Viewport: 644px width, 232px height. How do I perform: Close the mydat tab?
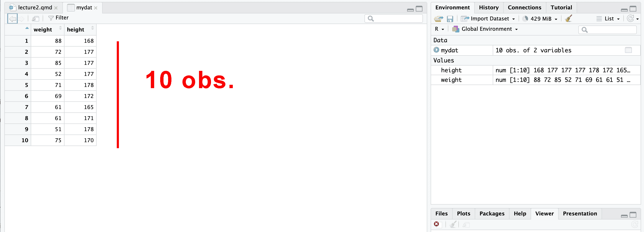pyautogui.click(x=96, y=8)
